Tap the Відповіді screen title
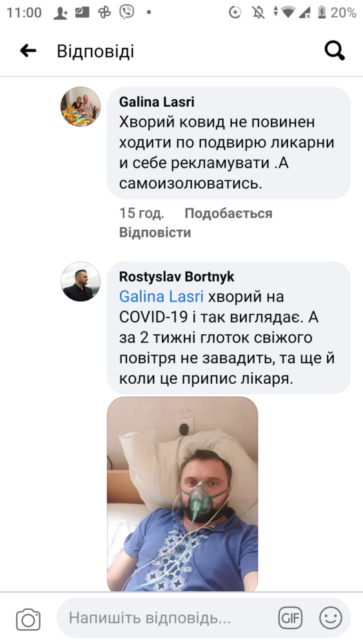The image size is (363, 644). coord(95,52)
